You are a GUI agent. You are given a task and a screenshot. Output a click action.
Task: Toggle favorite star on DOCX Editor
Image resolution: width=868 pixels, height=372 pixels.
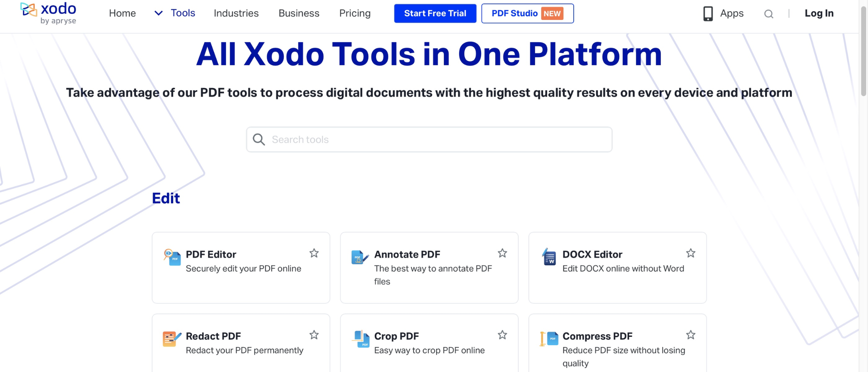[691, 253]
